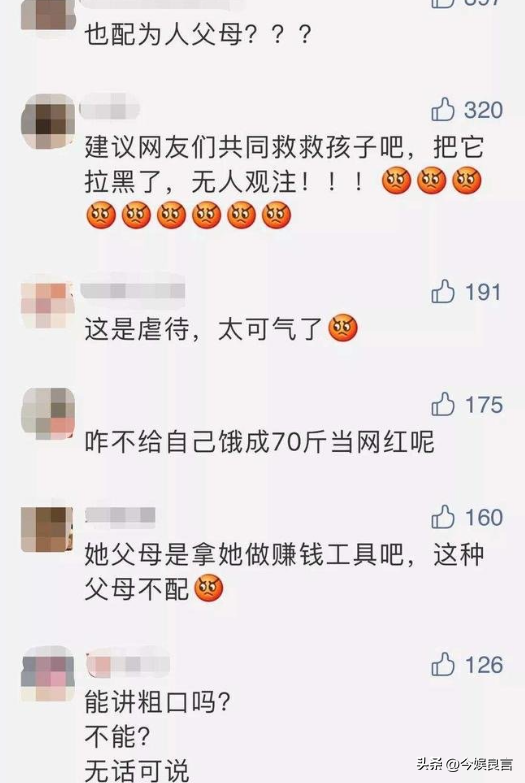Open avatar of 建议网友们 commenter
This screenshot has height=783, width=525.
[x=48, y=120]
